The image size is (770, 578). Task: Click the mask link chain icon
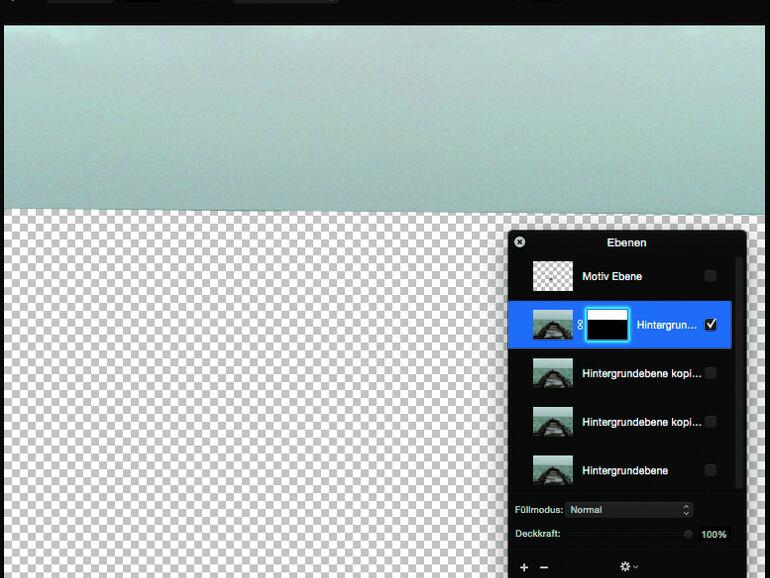coord(580,325)
